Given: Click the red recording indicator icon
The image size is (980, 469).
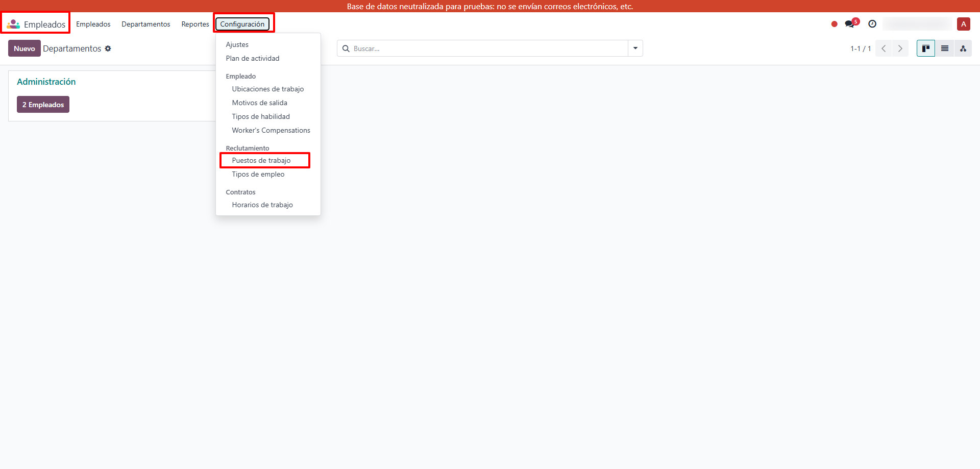Looking at the screenshot, I should pyautogui.click(x=835, y=24).
